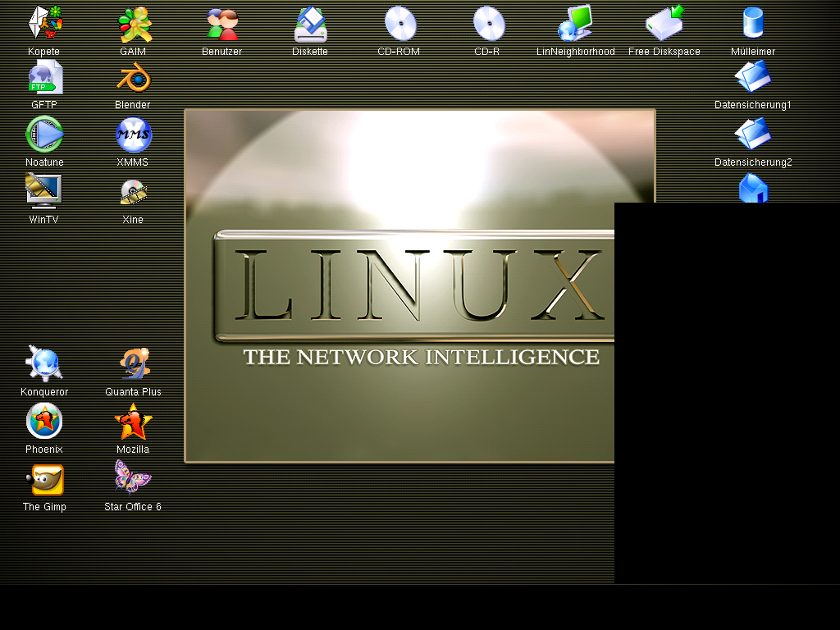Open the Diskette drive icon
The height and width of the screenshot is (630, 840).
click(311, 24)
